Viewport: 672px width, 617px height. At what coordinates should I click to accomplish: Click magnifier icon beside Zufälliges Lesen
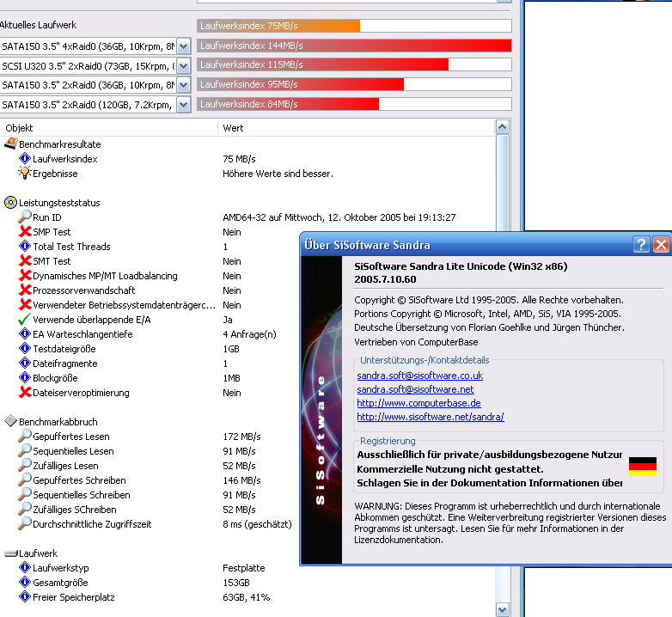pos(25,465)
